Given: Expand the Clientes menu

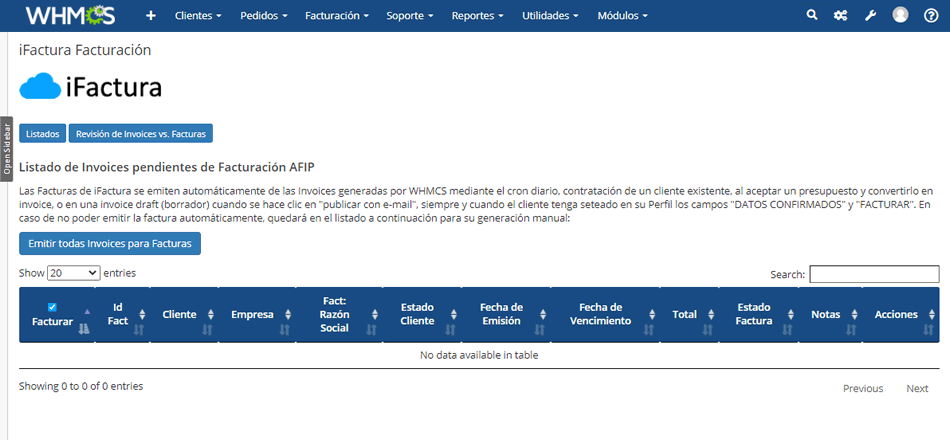Looking at the screenshot, I should [198, 16].
